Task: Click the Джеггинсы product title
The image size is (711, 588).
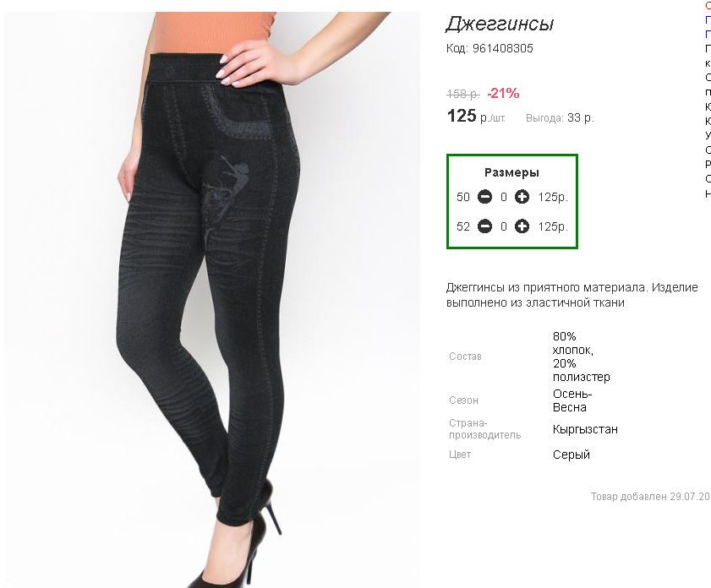Action: pos(500,24)
